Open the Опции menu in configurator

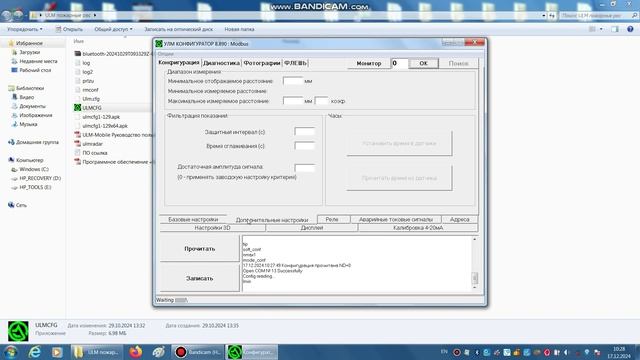click(166, 54)
